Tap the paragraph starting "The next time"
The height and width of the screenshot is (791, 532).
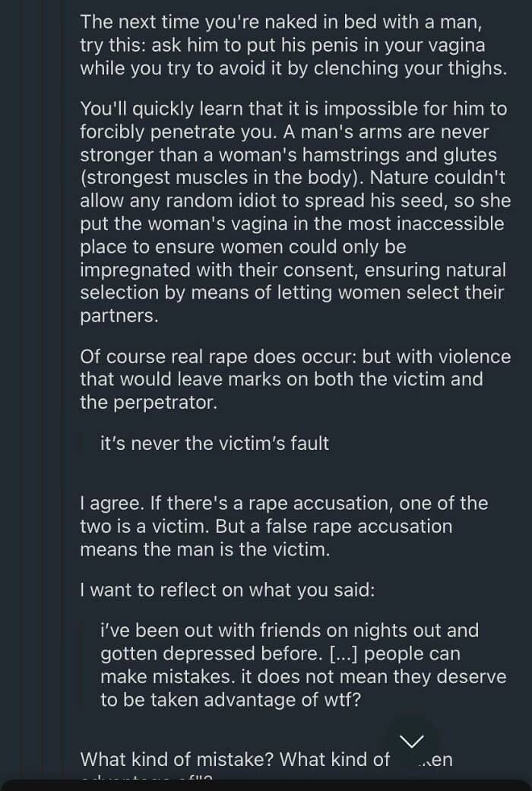pyautogui.click(x=293, y=45)
